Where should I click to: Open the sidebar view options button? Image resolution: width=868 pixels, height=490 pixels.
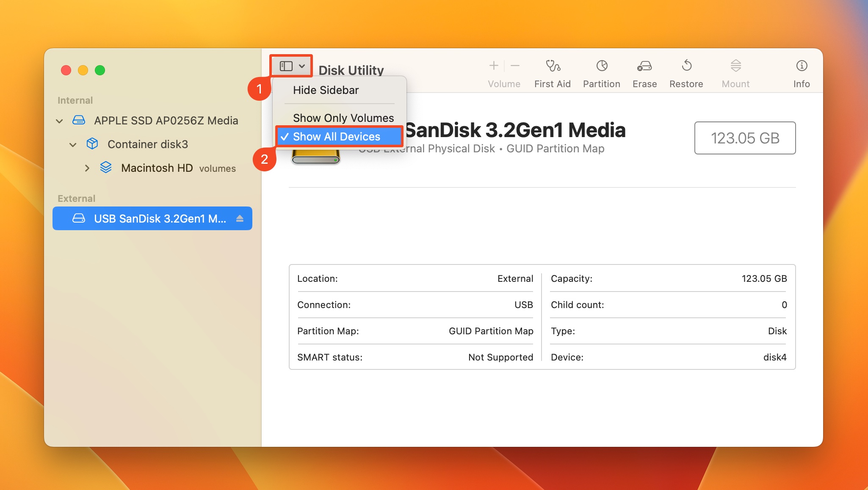point(292,66)
